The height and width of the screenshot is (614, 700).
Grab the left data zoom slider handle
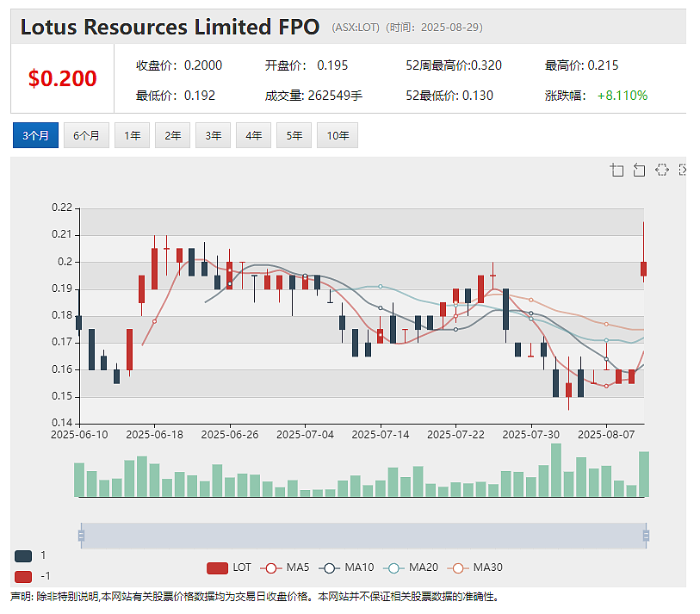pyautogui.click(x=81, y=536)
